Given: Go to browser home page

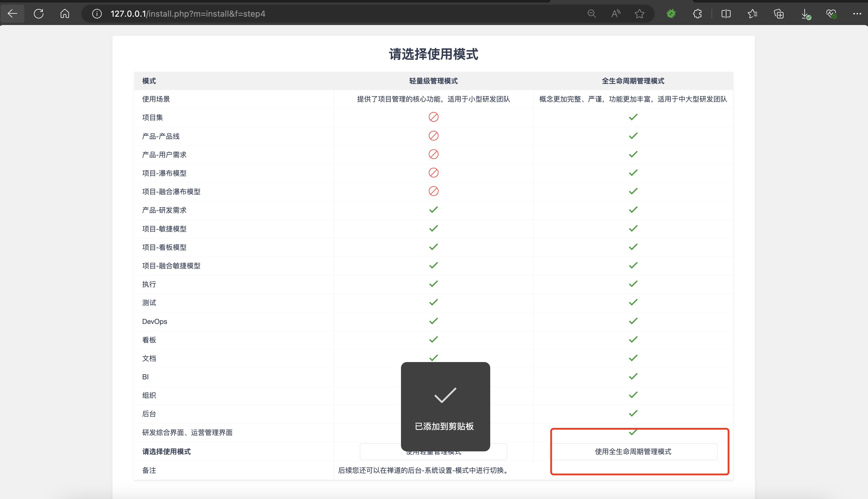Looking at the screenshot, I should (x=65, y=14).
